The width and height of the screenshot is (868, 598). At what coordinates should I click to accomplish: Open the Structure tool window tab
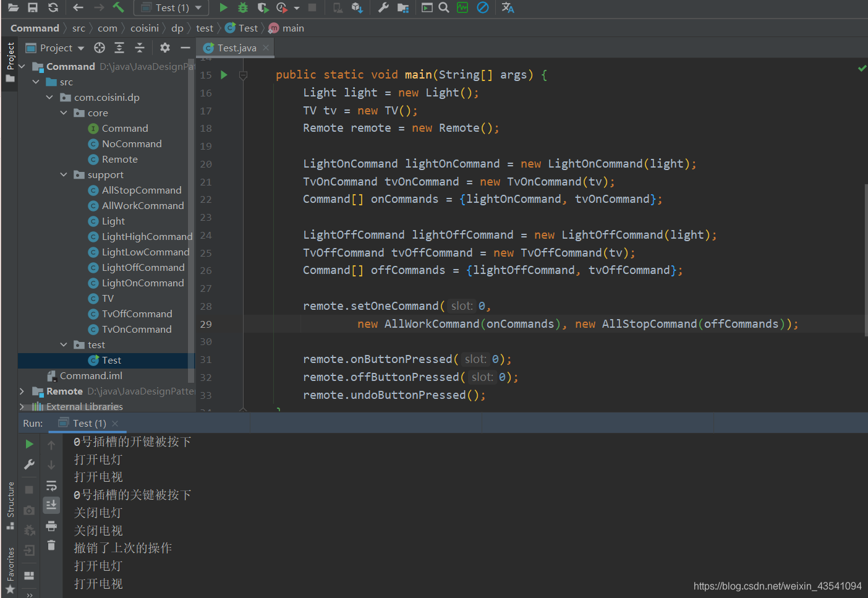point(10,505)
